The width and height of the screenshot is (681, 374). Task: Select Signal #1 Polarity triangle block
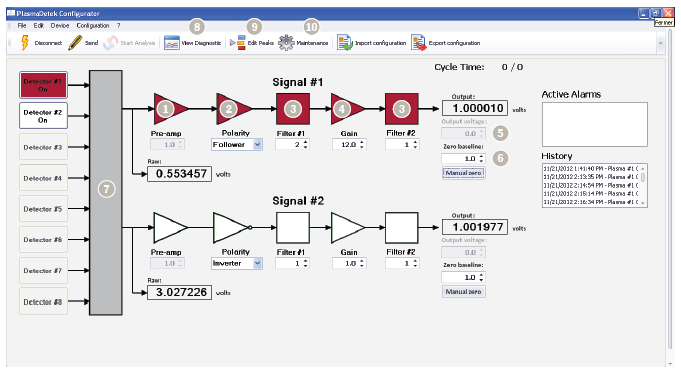click(234, 109)
